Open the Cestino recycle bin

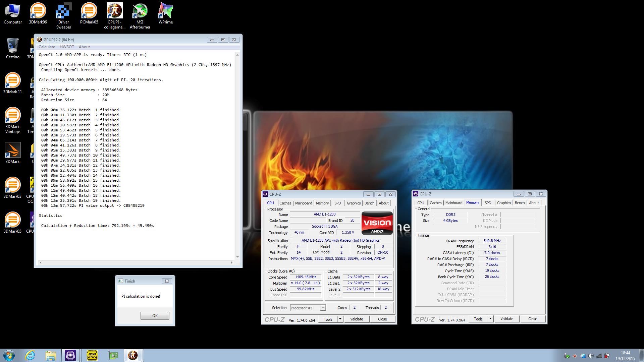click(13, 49)
